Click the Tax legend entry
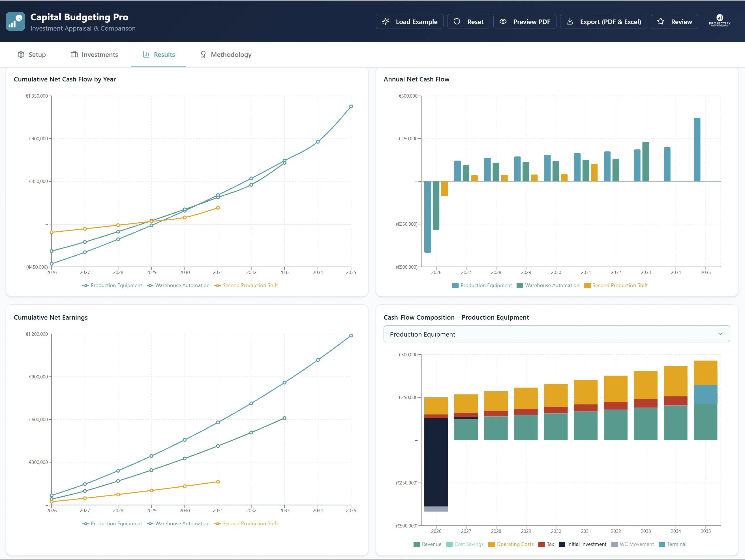Viewport: 745px width, 560px height. (x=546, y=544)
